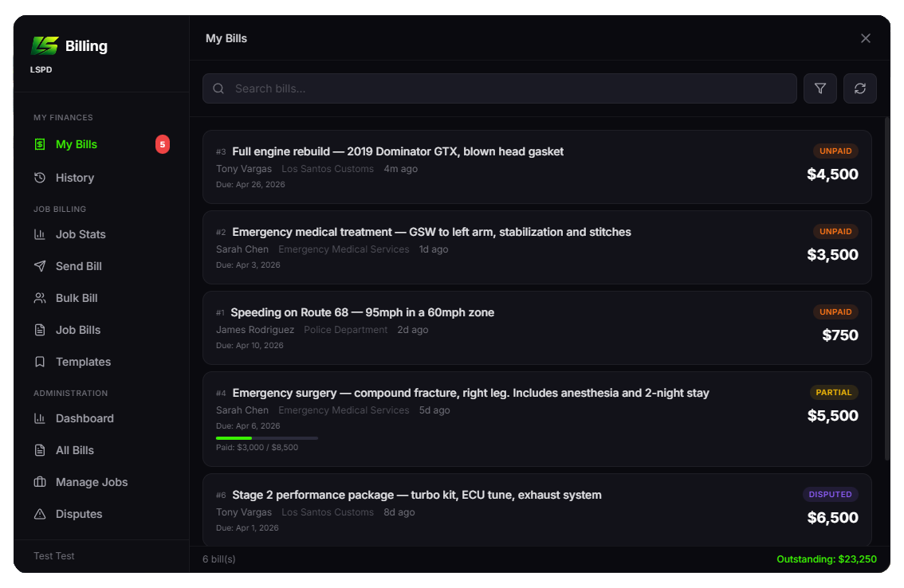Click the Templates bookmark icon
The width and height of the screenshot is (904, 588).
point(40,362)
